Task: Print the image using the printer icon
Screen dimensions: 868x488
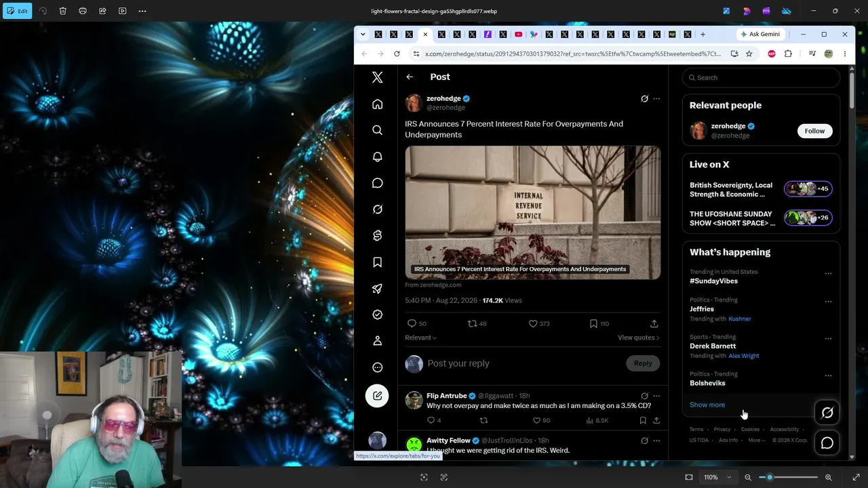Action: 83,11
